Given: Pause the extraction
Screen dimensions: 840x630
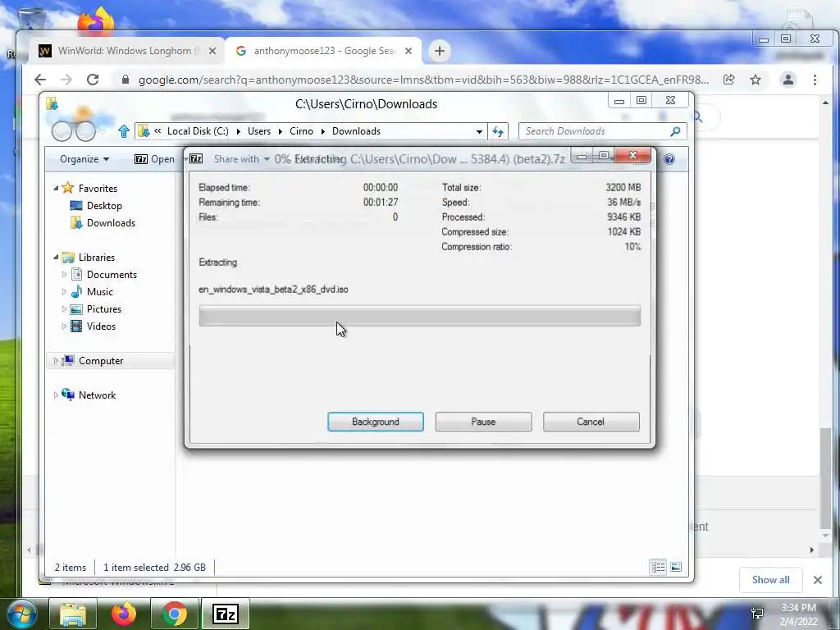Looking at the screenshot, I should (483, 422).
